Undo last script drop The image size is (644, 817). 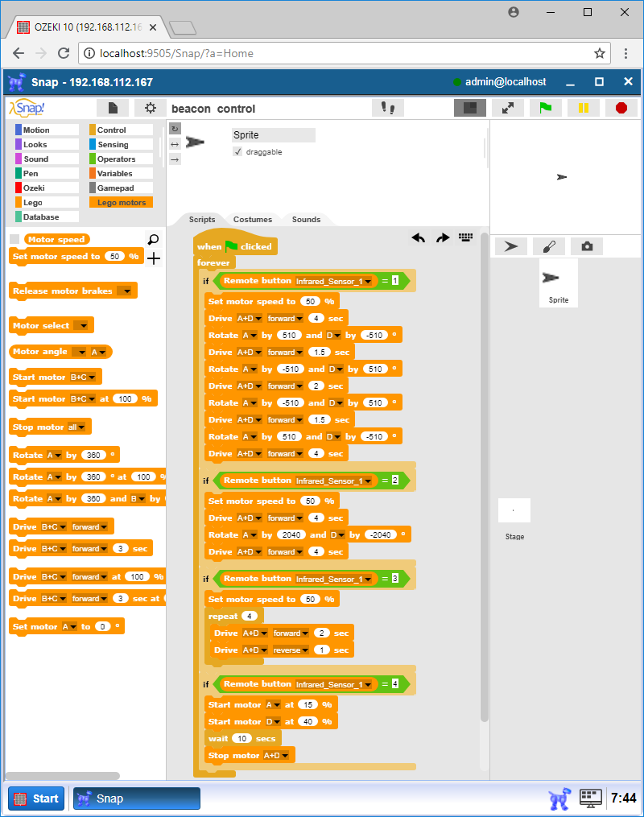pyautogui.click(x=419, y=238)
